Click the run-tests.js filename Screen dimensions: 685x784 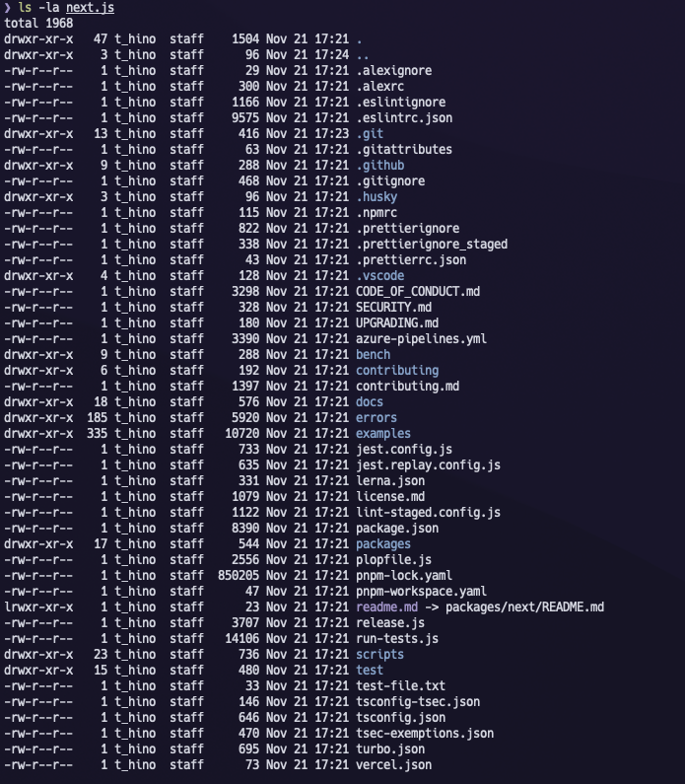click(x=397, y=638)
